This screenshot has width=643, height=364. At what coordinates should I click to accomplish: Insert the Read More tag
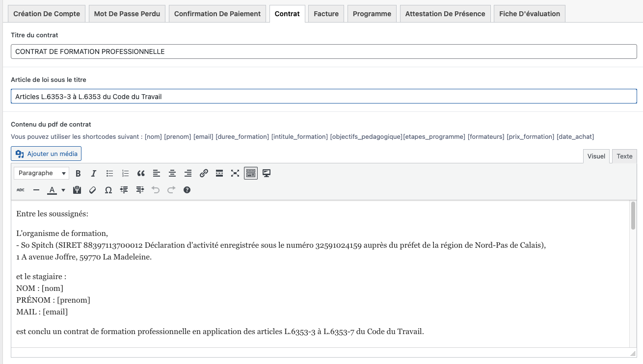point(219,173)
